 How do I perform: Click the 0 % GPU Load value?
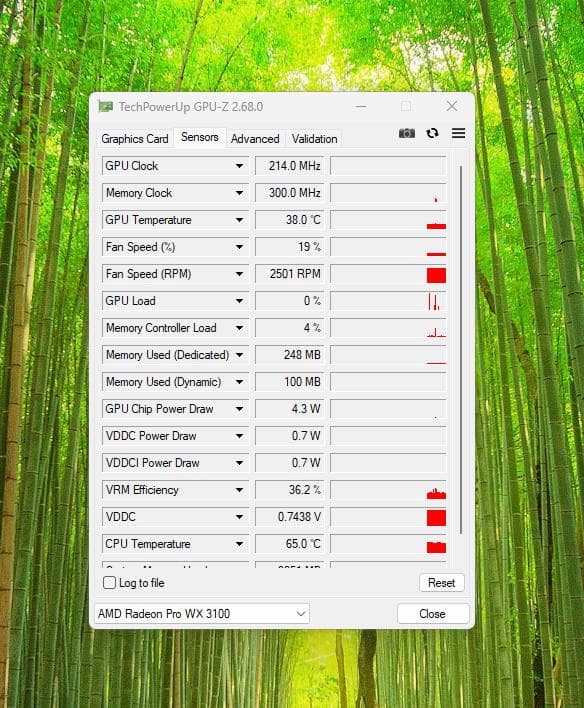290,301
